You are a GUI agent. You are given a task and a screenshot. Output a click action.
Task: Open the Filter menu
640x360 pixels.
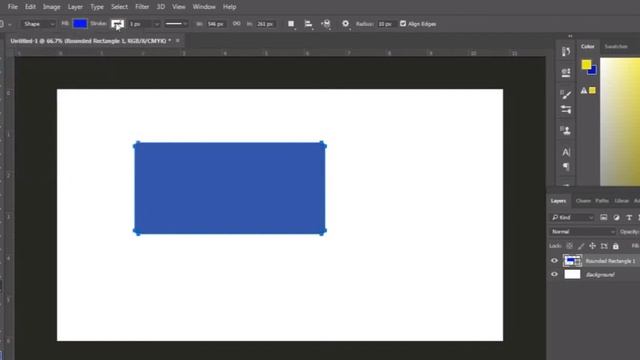[x=142, y=7]
